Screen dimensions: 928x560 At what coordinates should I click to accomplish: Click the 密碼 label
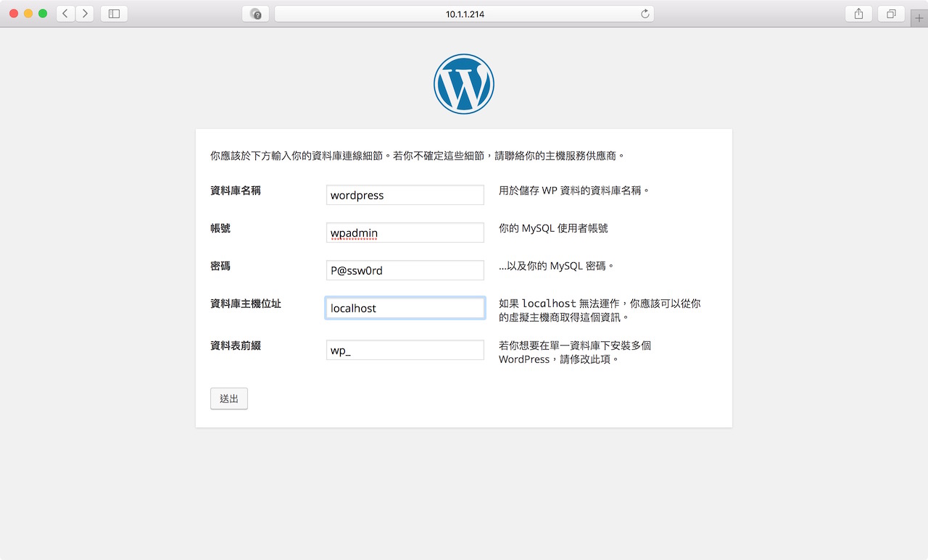pyautogui.click(x=220, y=266)
